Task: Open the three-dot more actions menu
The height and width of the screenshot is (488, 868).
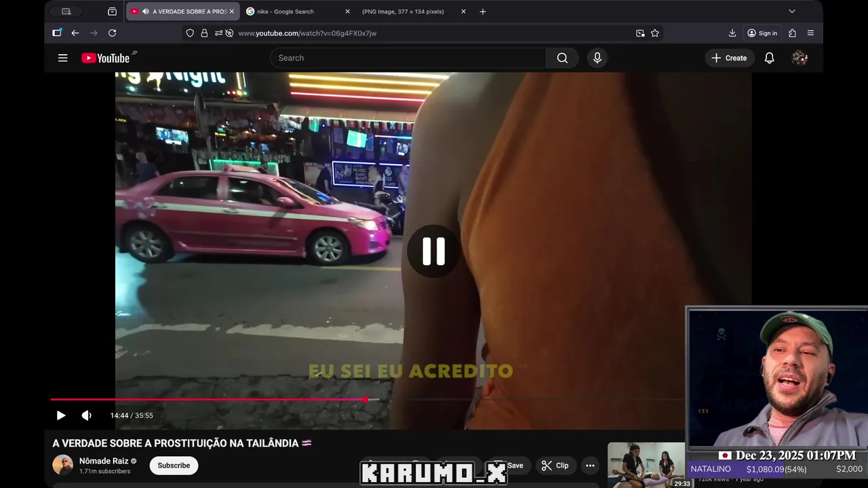Action: 590,466
